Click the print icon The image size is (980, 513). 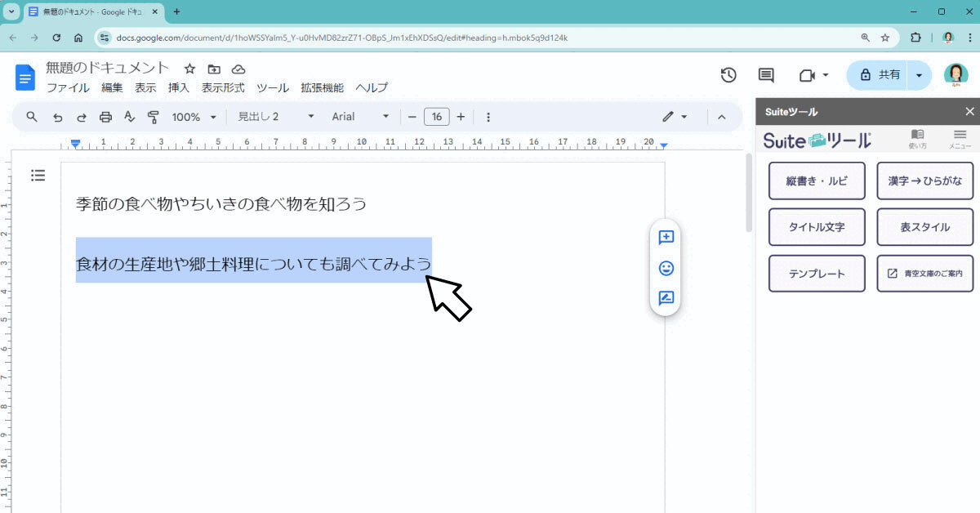105,117
